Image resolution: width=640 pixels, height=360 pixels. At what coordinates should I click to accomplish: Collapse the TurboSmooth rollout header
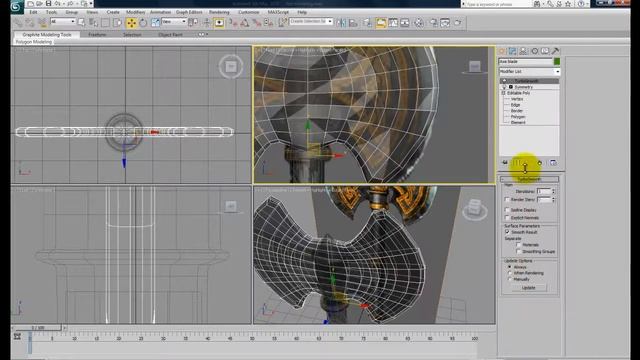point(529,179)
